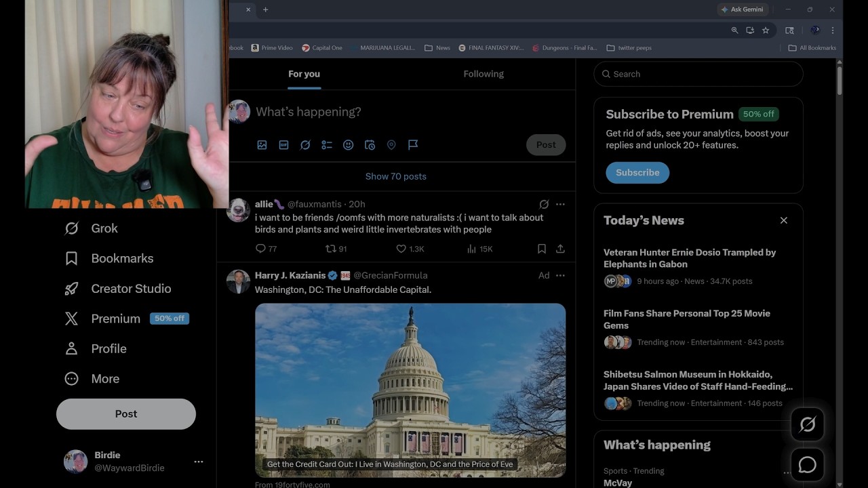The height and width of the screenshot is (488, 868).
Task: Tag a location on the post
Action: click(391, 145)
